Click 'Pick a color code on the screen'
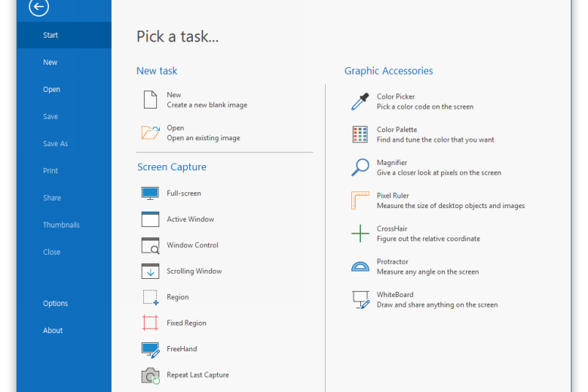The height and width of the screenshot is (392, 588). pos(425,107)
